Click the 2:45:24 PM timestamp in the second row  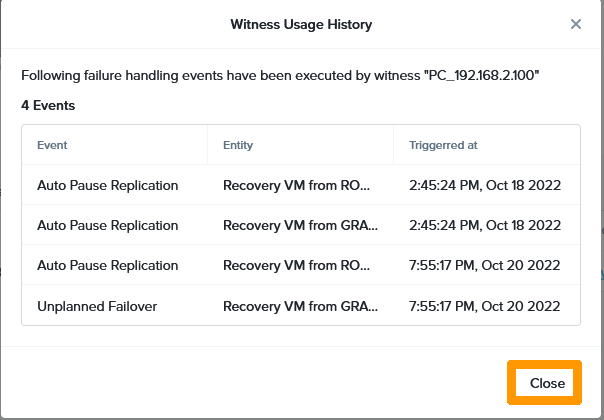[x=485, y=225]
